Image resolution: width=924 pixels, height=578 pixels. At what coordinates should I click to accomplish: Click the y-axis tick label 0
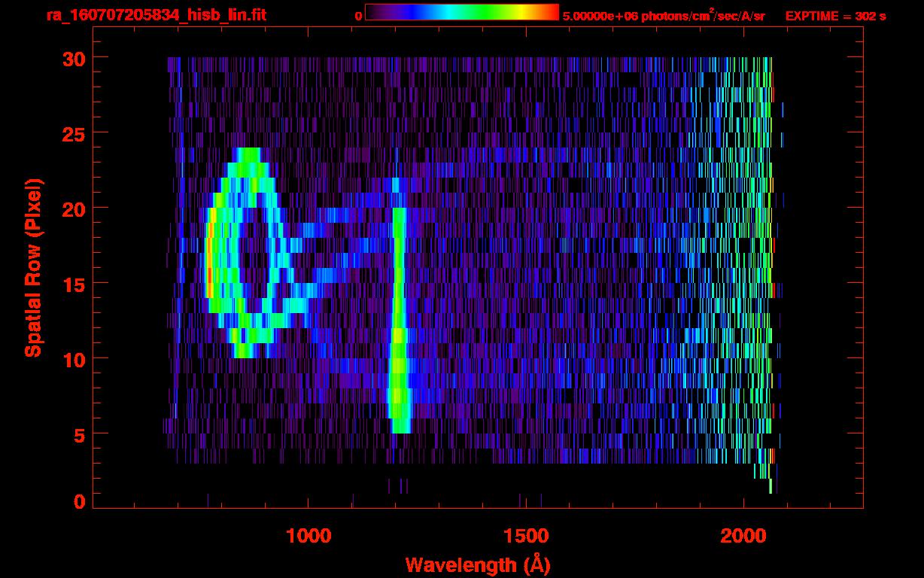pyautogui.click(x=81, y=501)
